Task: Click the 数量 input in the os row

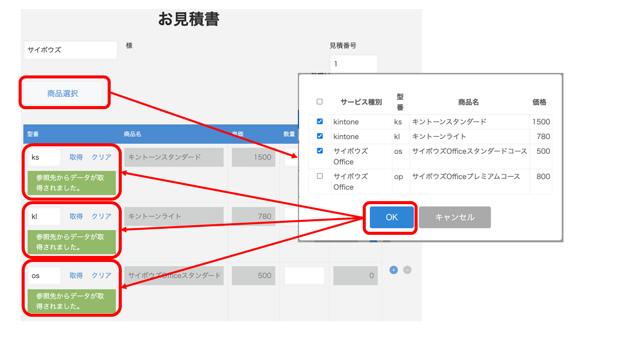Action: [304, 276]
